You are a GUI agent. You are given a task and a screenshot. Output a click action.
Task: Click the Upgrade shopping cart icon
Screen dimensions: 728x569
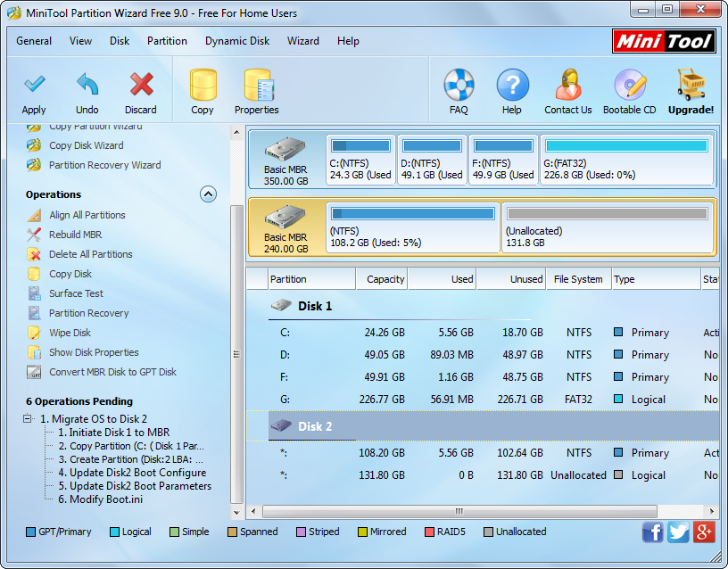click(691, 85)
